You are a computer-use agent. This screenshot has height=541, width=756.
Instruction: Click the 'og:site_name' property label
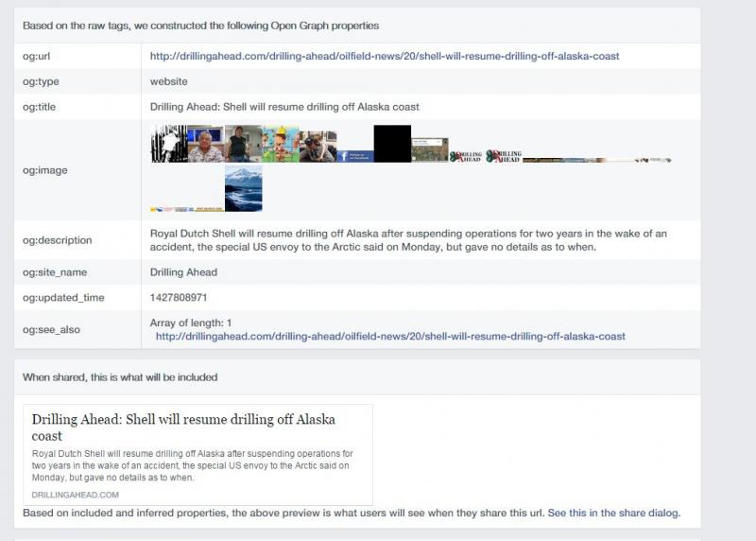[x=55, y=272]
